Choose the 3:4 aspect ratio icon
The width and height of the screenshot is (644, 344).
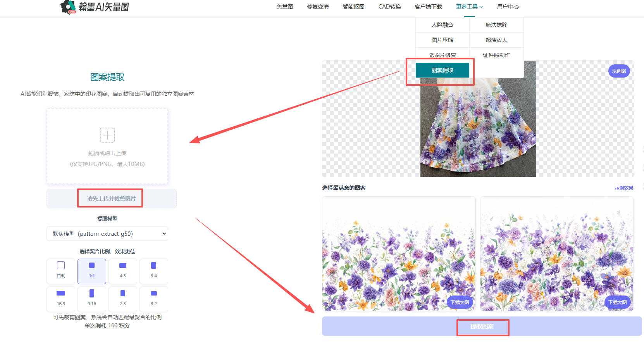(x=154, y=265)
